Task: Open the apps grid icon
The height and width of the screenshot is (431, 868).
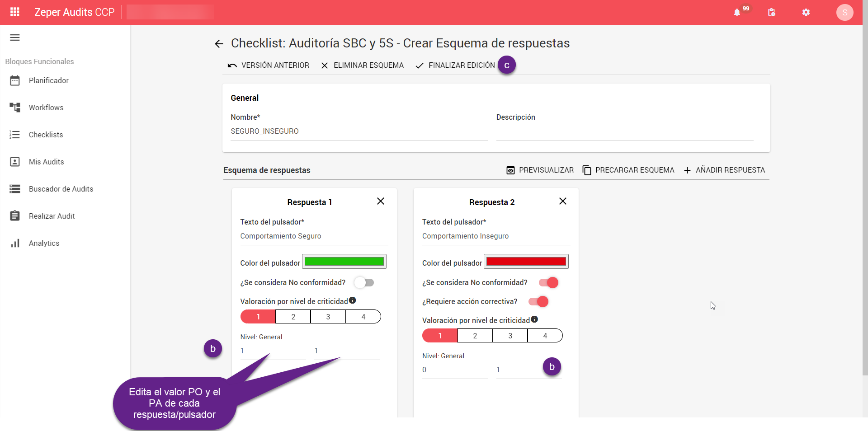Action: click(x=15, y=12)
